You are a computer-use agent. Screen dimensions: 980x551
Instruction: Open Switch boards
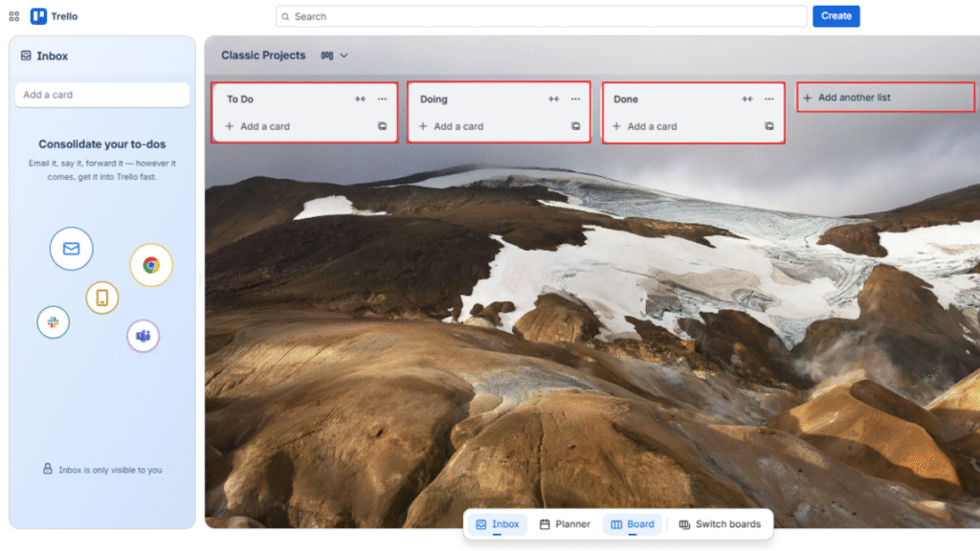pos(720,524)
